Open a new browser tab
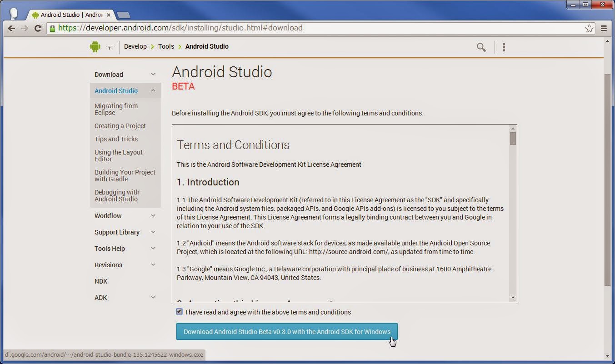Viewport: 615px width, 364px height. click(123, 15)
